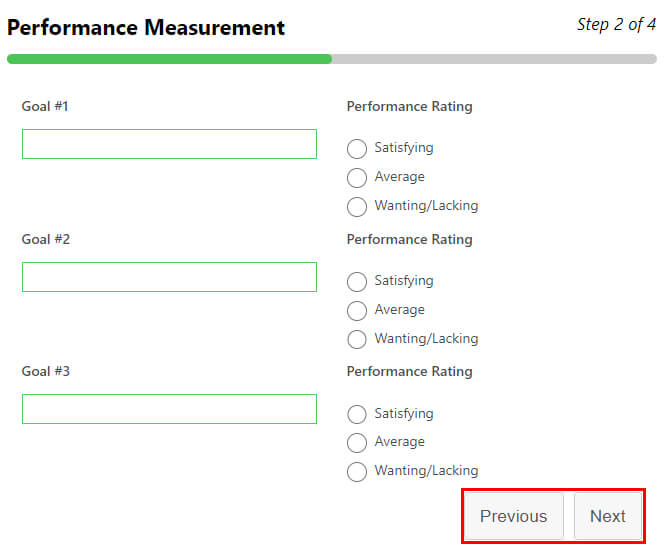Click the "Goal #1" field label
Image resolution: width=666 pixels, height=549 pixels.
coord(45,106)
